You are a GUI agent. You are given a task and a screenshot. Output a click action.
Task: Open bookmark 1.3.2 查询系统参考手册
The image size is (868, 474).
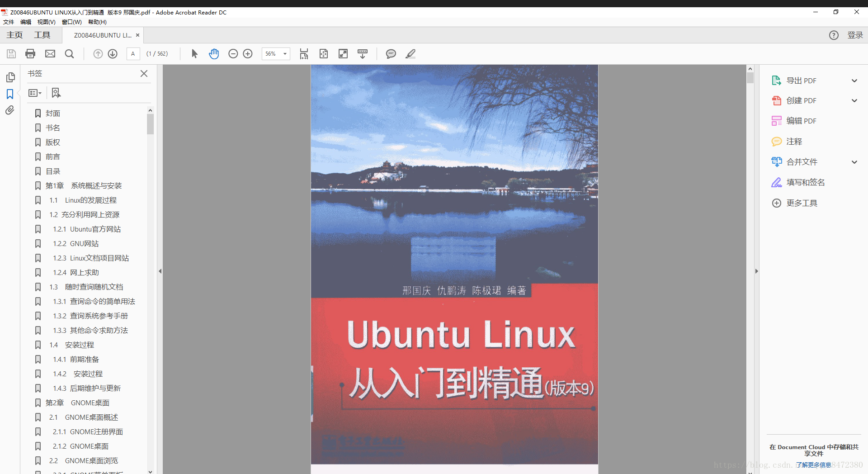click(x=90, y=316)
